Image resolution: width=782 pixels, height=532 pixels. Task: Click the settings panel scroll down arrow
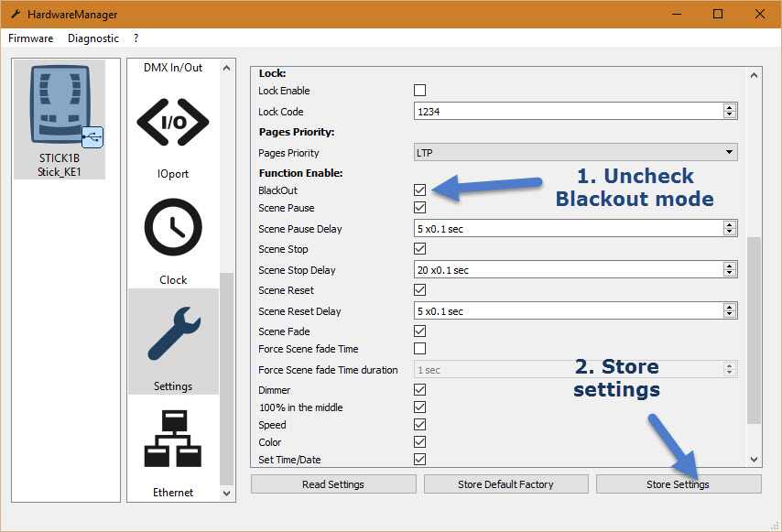tap(754, 460)
